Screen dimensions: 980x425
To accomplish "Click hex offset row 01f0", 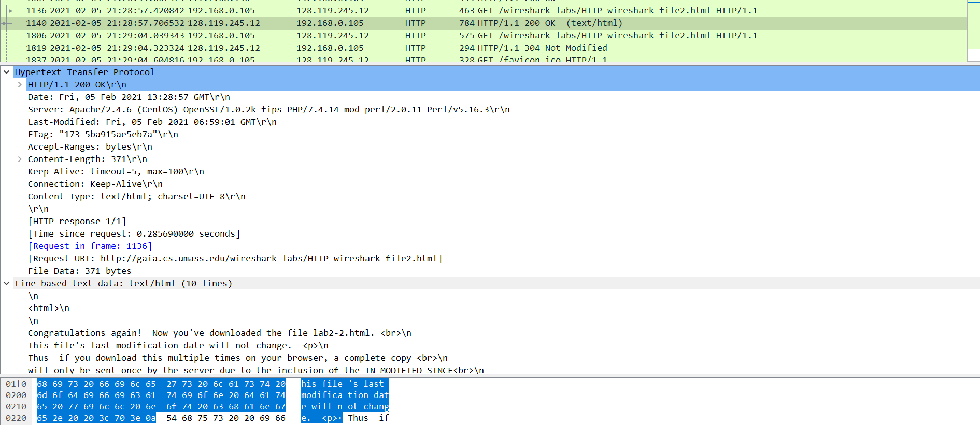I will click(x=16, y=384).
